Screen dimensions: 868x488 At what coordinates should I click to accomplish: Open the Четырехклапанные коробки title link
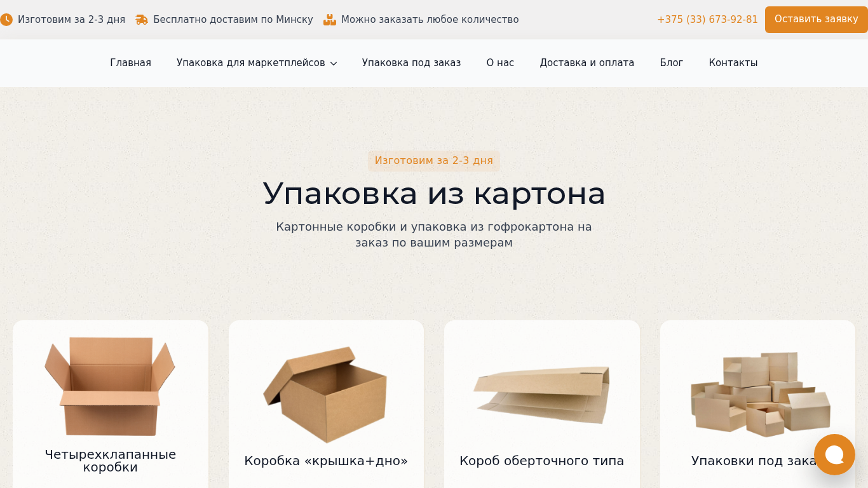click(111, 461)
